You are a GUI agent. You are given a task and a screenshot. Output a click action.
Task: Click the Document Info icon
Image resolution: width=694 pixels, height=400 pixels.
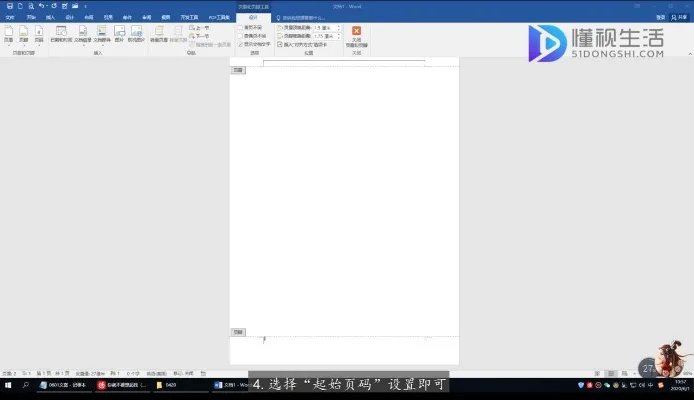click(x=83, y=33)
